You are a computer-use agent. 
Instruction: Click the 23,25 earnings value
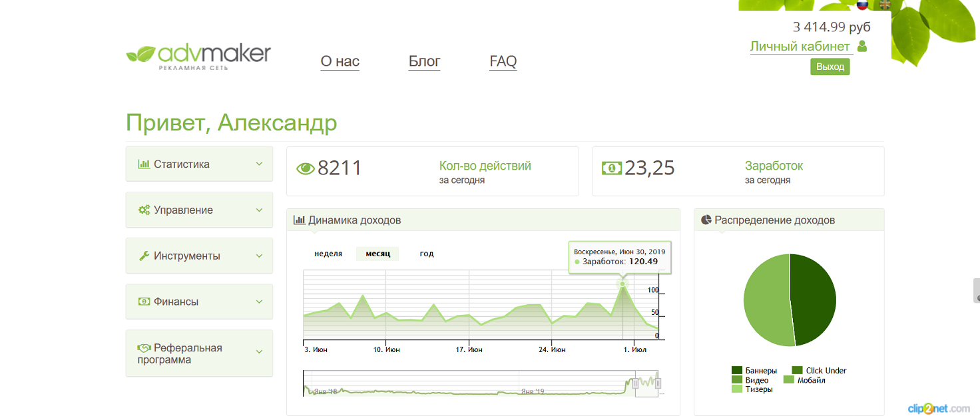(650, 168)
